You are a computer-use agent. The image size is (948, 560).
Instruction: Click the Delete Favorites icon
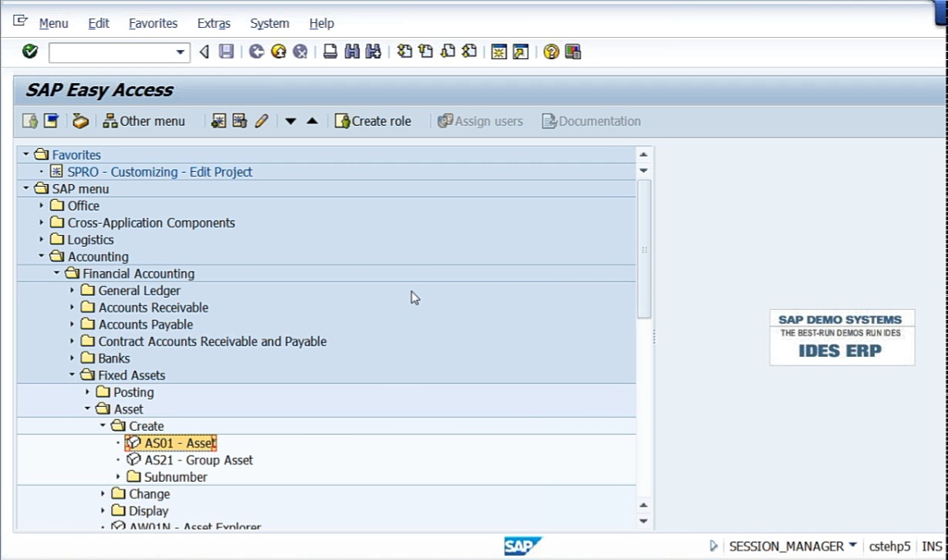(x=239, y=121)
